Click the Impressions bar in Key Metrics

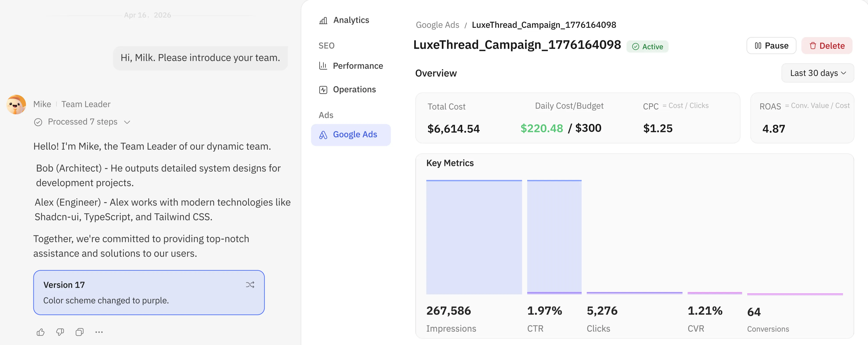(x=474, y=237)
